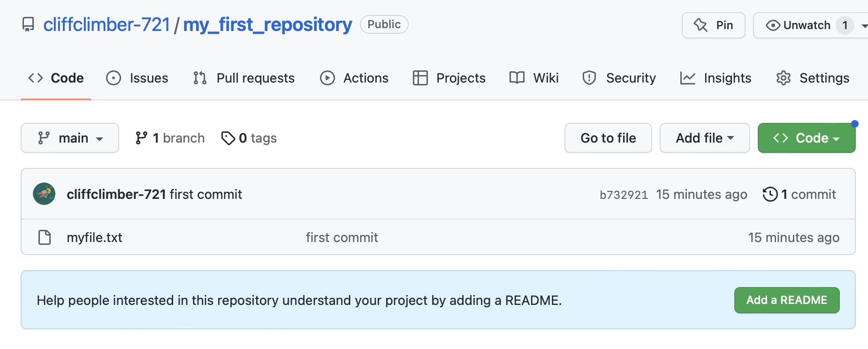Click the repository book icon beside the owner name

(28, 24)
